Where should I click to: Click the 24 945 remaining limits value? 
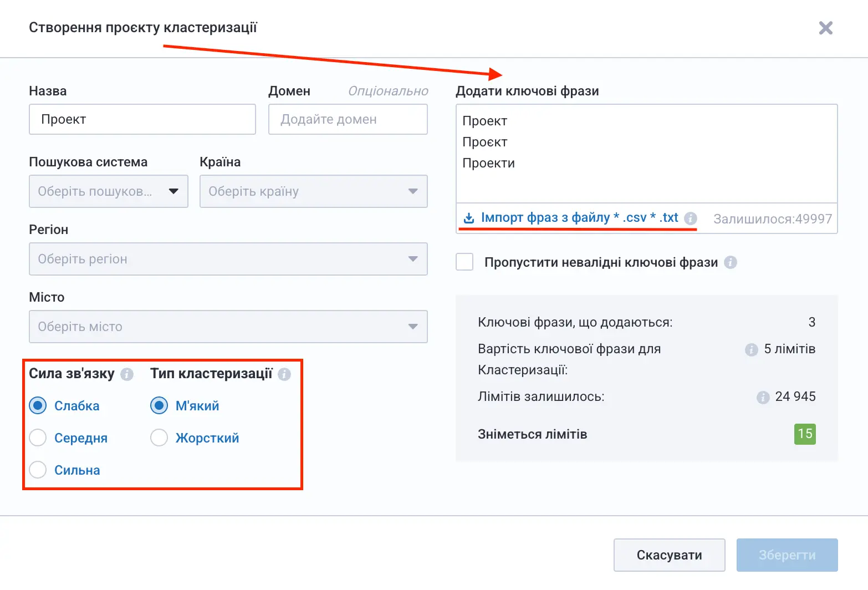click(795, 396)
